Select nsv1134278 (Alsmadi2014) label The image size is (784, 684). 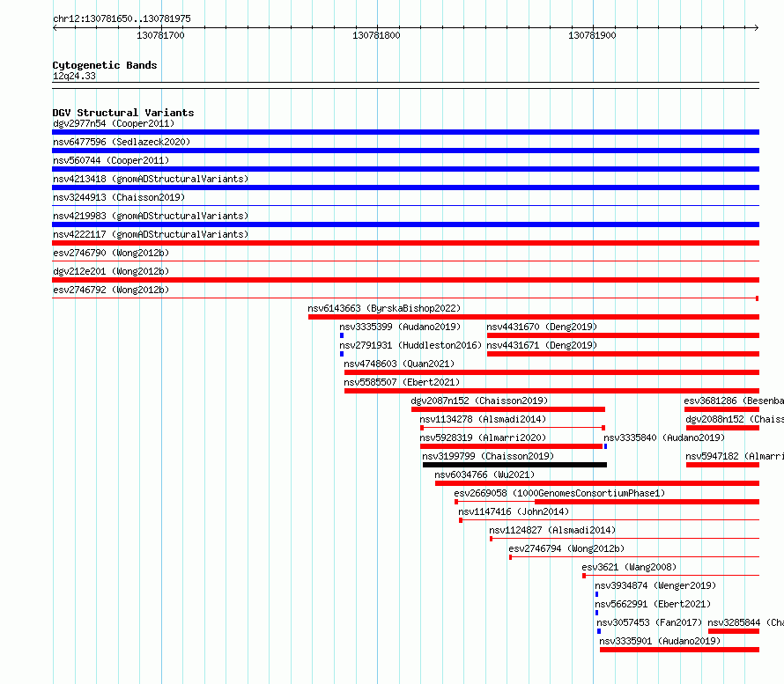tap(483, 419)
